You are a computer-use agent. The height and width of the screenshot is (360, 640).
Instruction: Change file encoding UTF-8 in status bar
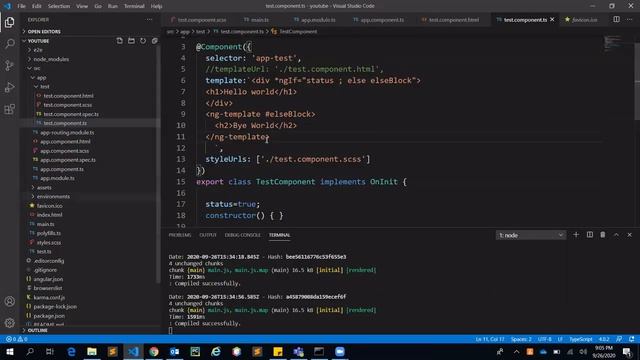tap(544, 339)
